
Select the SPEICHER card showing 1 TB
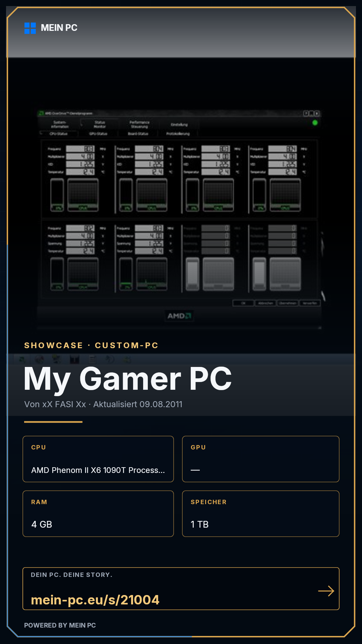[x=261, y=514]
